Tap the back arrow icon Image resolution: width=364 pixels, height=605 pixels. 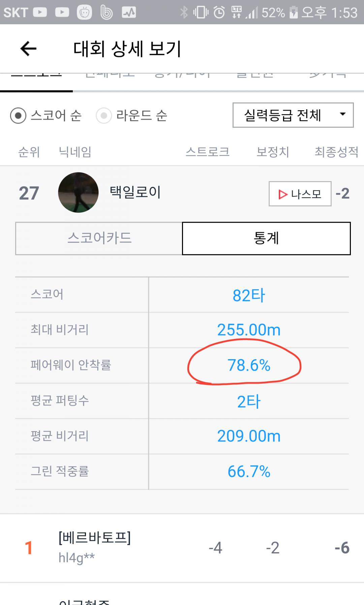[28, 49]
